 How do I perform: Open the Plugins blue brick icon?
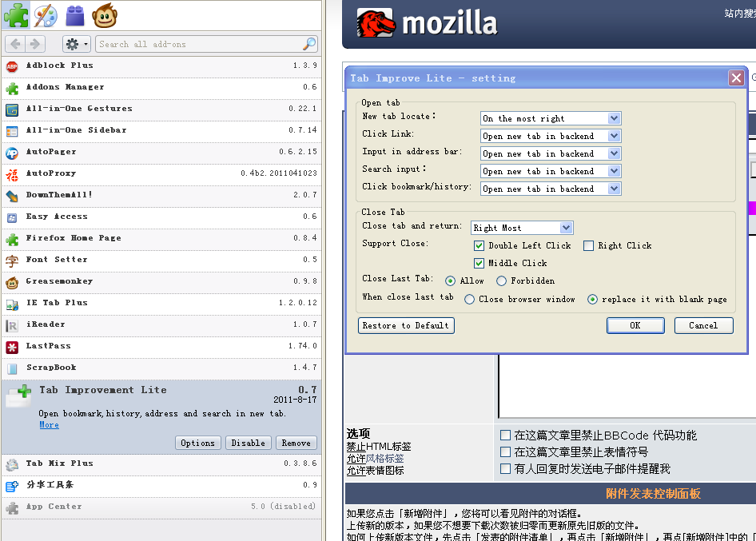click(x=75, y=15)
